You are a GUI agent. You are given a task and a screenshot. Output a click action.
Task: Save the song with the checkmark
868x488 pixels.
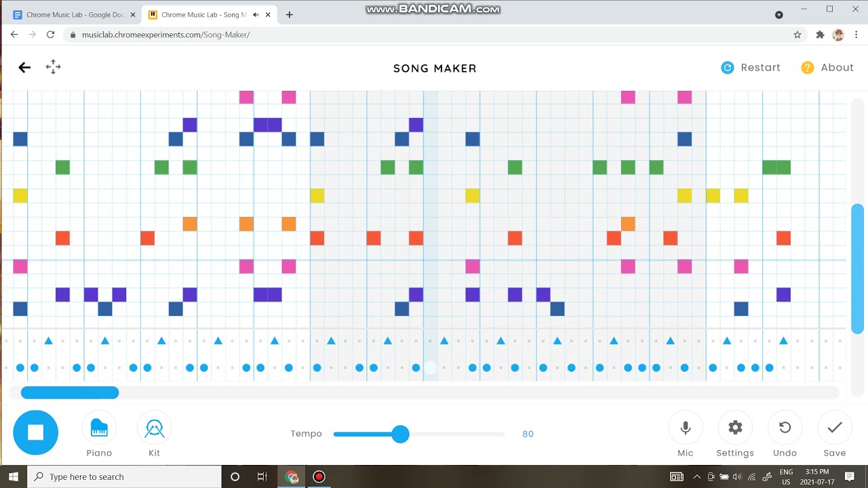click(835, 428)
